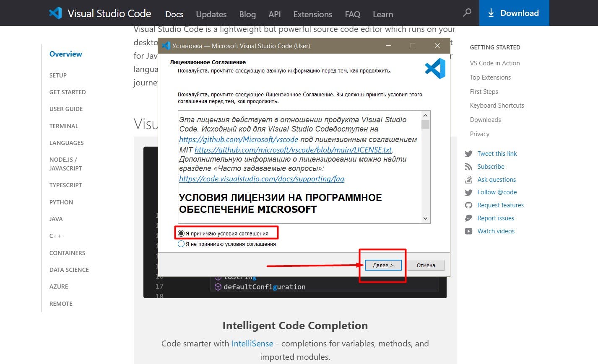Open github.com/Microsoft/vscode link in license
Viewport: 598px width, 364px height.
click(x=239, y=139)
